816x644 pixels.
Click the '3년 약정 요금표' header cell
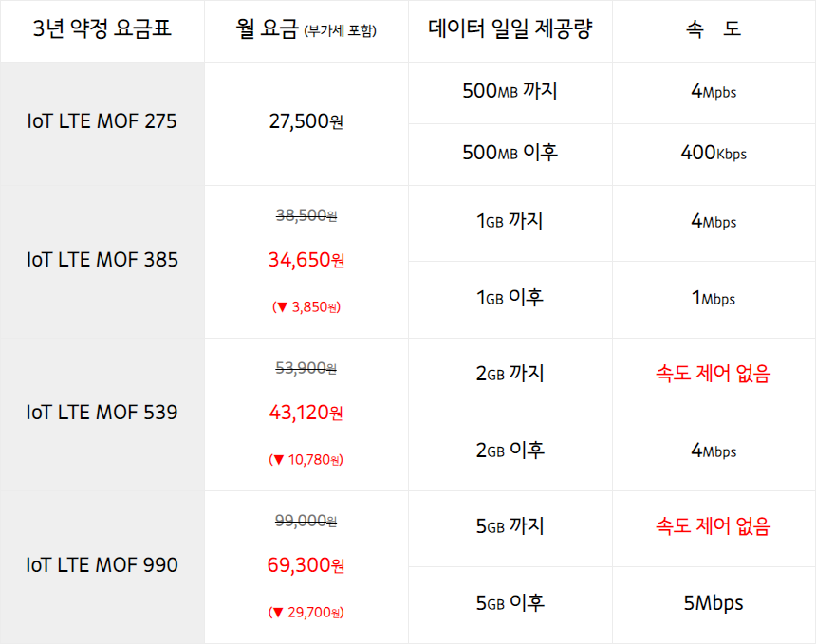102,29
